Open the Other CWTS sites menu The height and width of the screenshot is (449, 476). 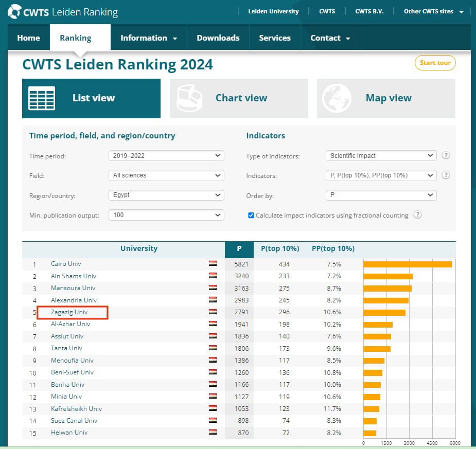click(x=433, y=11)
